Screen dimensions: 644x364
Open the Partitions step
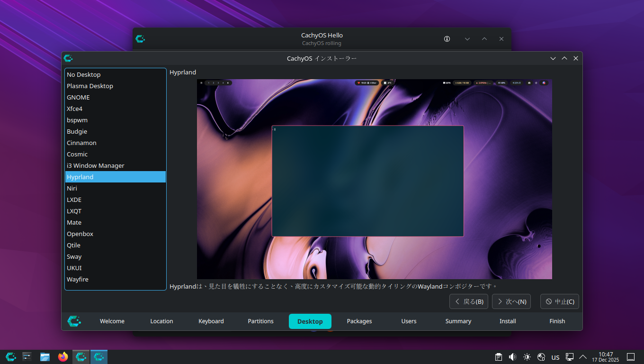tap(260, 321)
